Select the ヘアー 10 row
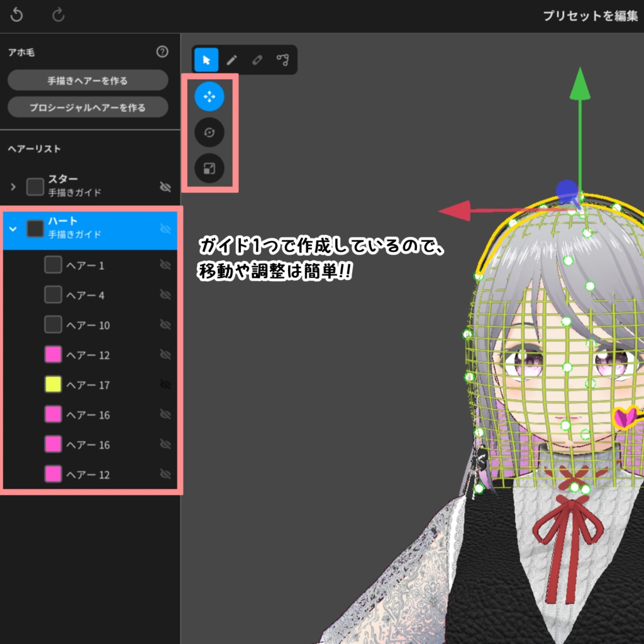The height and width of the screenshot is (644, 644). pos(90,325)
